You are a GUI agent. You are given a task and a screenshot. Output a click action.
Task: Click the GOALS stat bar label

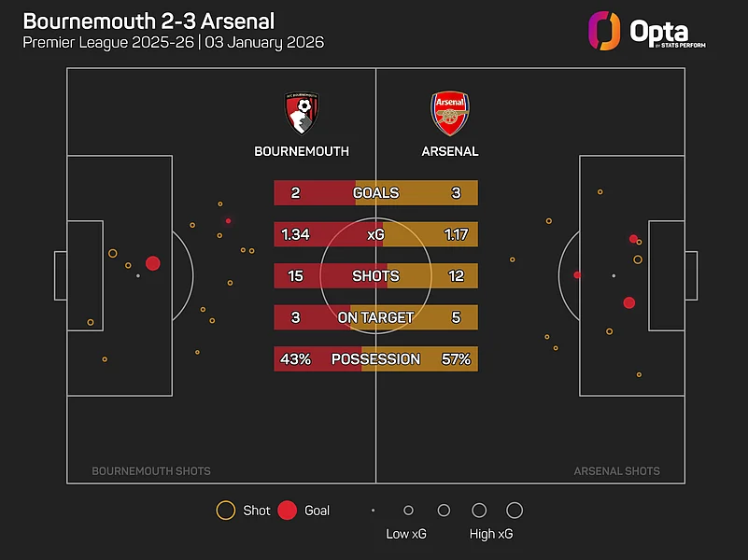point(375,193)
